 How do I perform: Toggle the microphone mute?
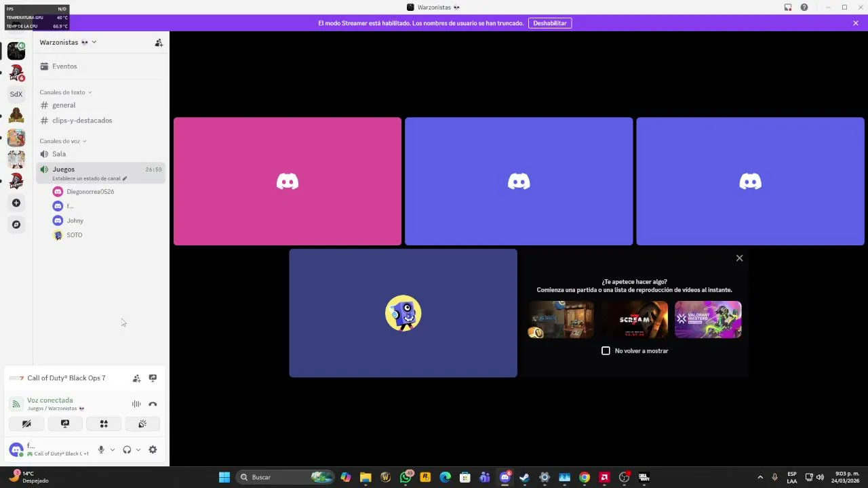[x=101, y=449]
